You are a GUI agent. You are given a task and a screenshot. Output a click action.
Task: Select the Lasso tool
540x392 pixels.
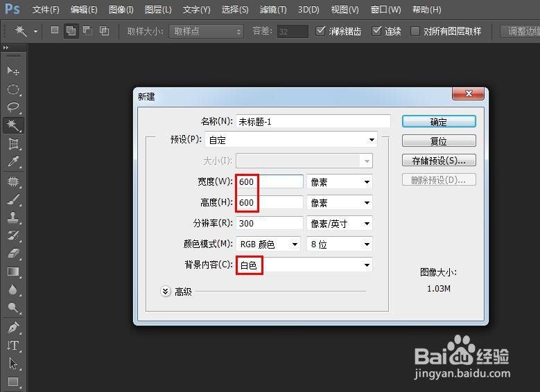coord(13,107)
